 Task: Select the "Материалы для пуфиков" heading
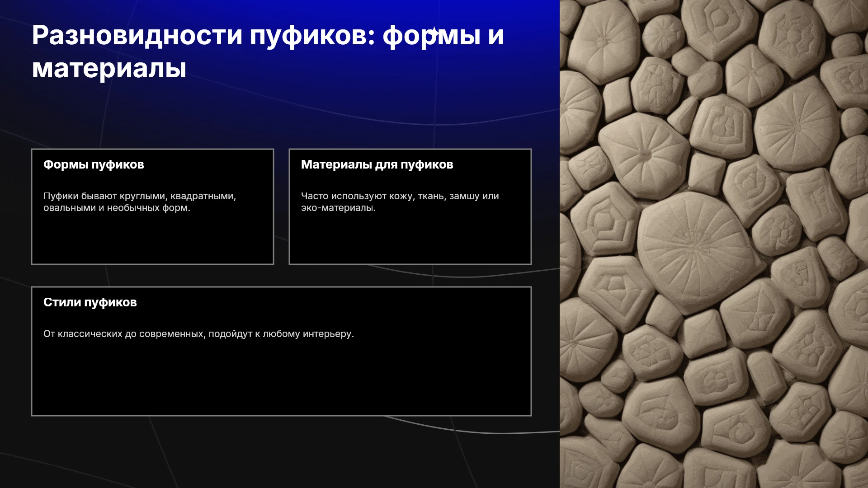[x=377, y=164]
